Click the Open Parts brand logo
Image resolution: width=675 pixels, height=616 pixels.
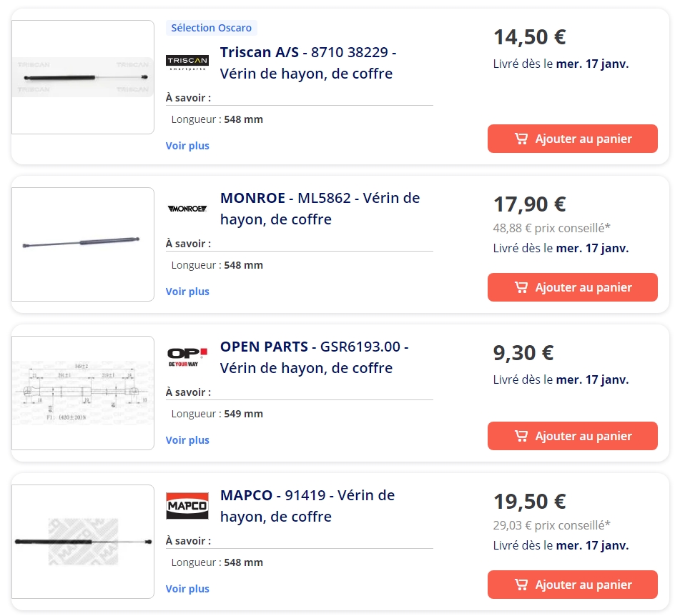pyautogui.click(x=187, y=357)
